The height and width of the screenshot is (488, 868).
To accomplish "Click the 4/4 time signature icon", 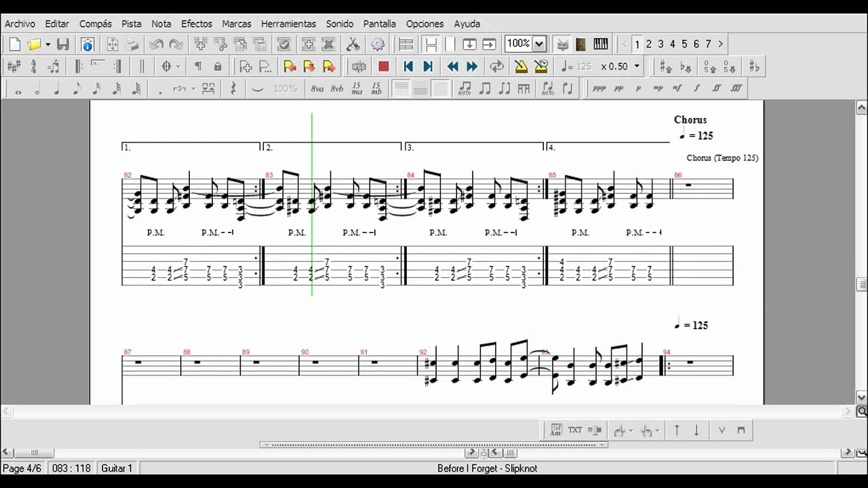I will tap(33, 66).
